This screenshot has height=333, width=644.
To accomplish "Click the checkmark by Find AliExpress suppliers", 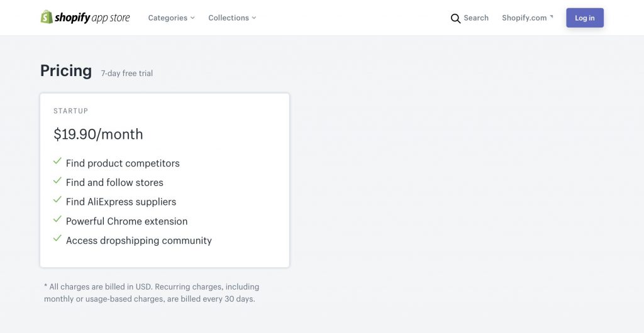I will tap(57, 200).
